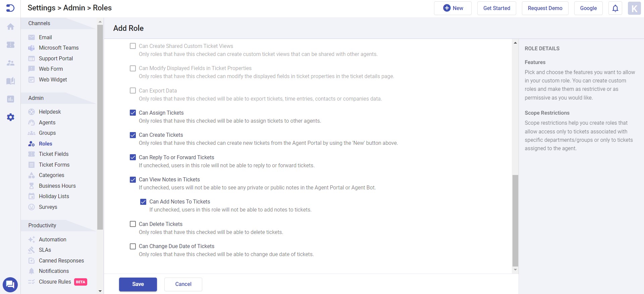Check Can Change Due Date of Tickets
Image resolution: width=644 pixels, height=294 pixels.
pos(133,246)
